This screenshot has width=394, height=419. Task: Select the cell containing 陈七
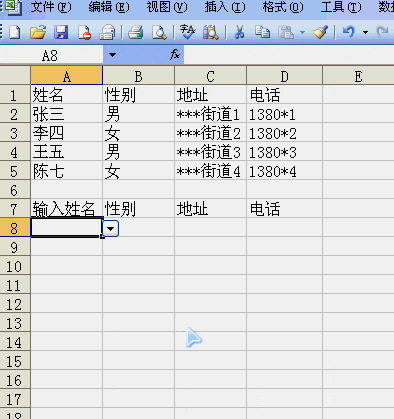pos(67,171)
